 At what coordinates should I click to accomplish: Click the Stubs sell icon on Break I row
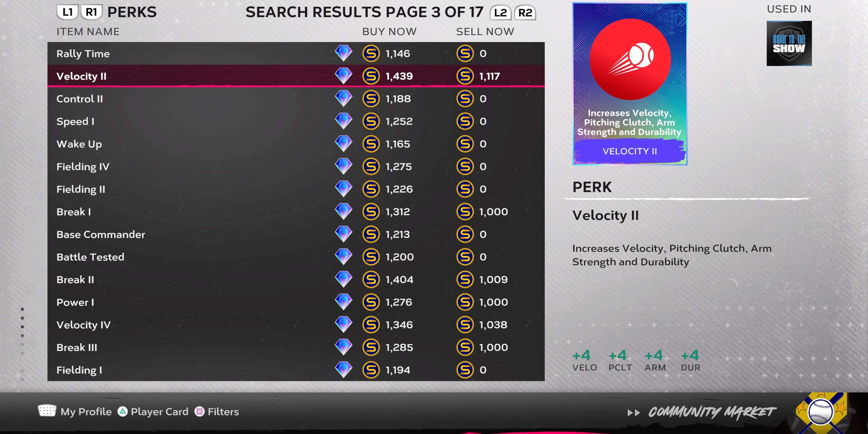[466, 212]
